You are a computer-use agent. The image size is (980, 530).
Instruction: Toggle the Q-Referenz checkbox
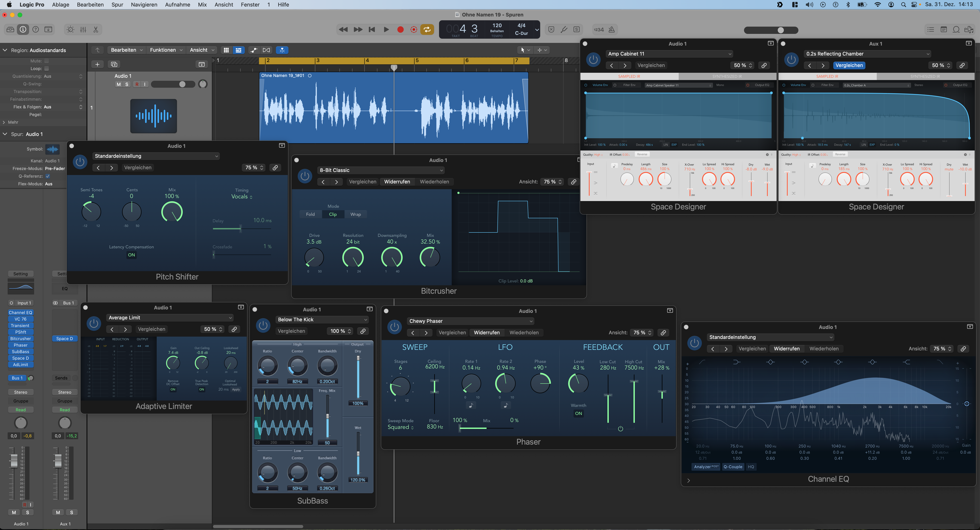coord(48,176)
